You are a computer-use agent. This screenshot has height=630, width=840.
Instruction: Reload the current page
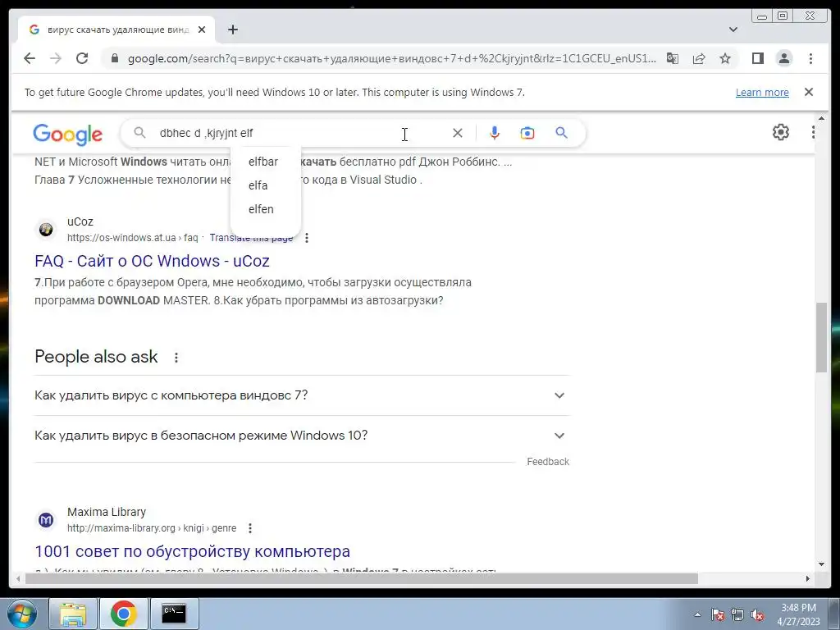82,58
